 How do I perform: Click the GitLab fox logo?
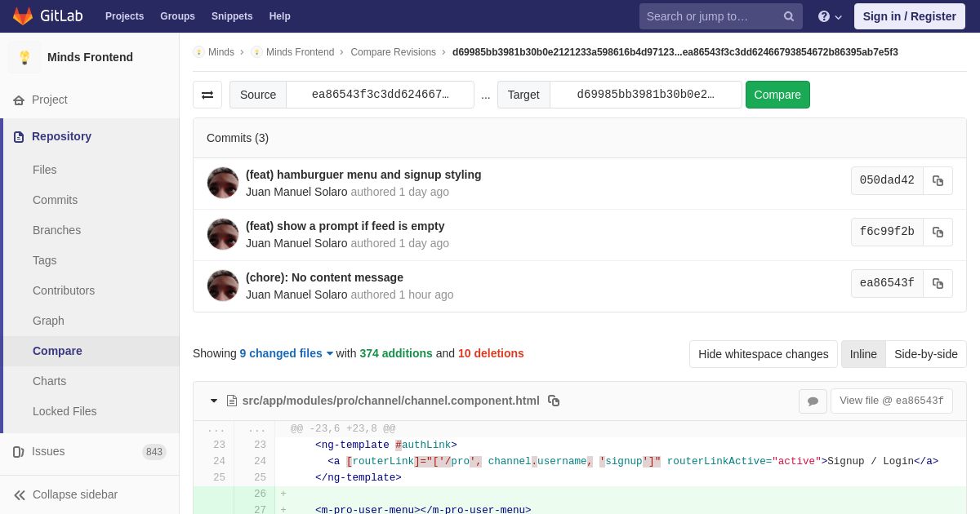[23, 16]
